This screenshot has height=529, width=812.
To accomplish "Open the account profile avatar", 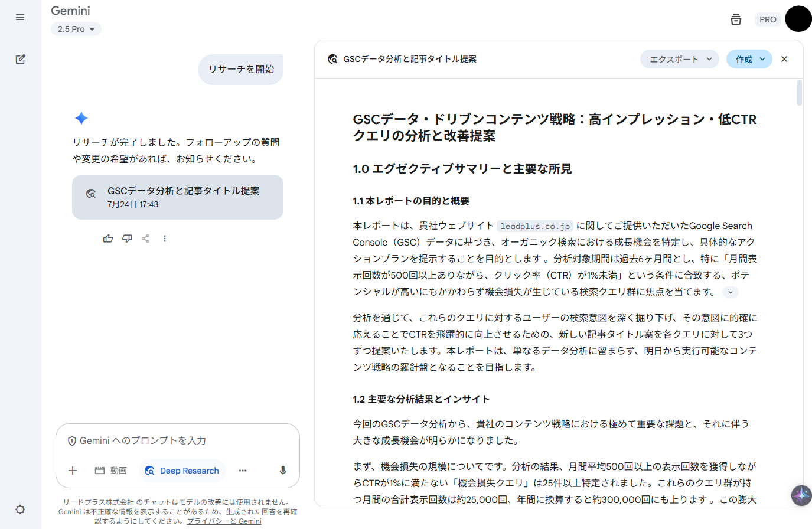I will pos(798,19).
